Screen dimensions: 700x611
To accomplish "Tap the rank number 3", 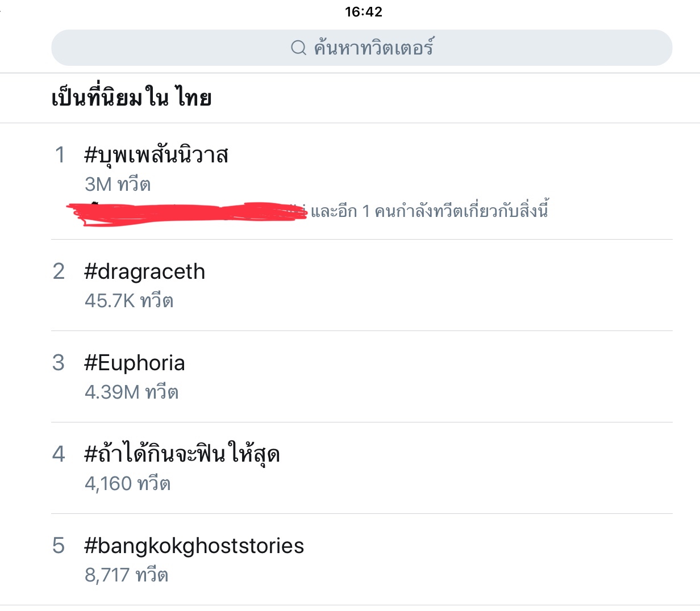I will click(59, 363).
